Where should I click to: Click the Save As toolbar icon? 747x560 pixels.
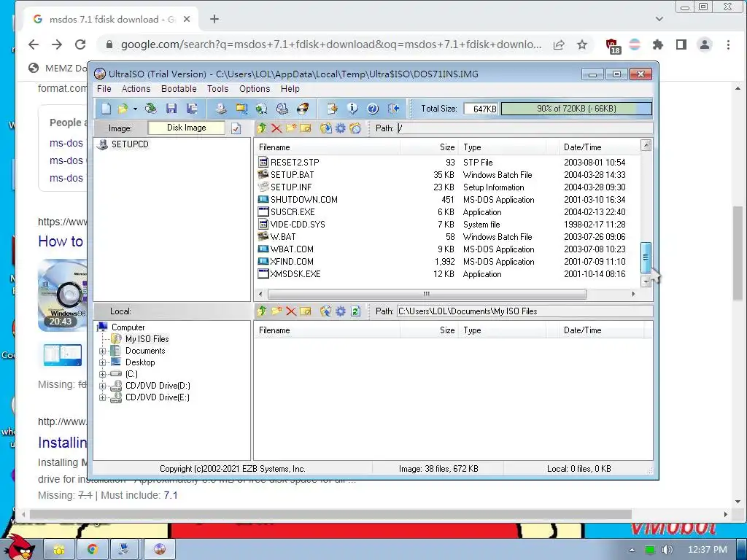(x=192, y=109)
